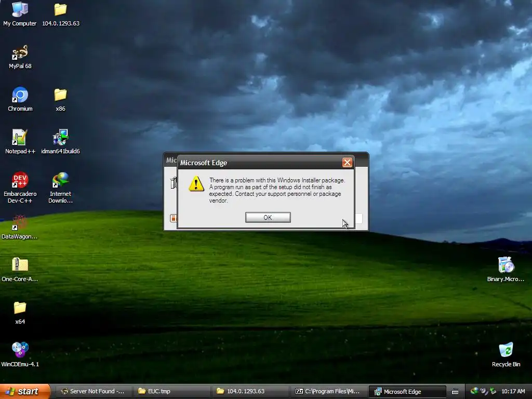The image size is (532, 399).
Task: Switch to 104.0.1293.63 folder taskbar button
Action: pos(251,391)
